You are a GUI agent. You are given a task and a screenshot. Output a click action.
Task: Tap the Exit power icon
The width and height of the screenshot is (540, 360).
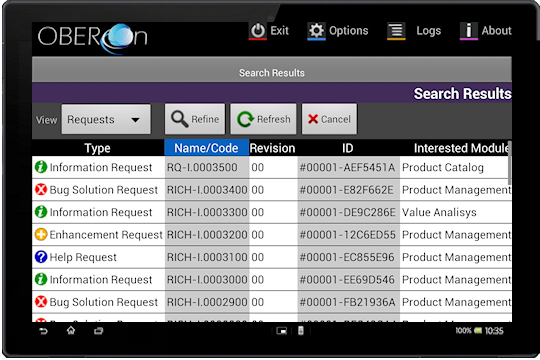pos(258,31)
